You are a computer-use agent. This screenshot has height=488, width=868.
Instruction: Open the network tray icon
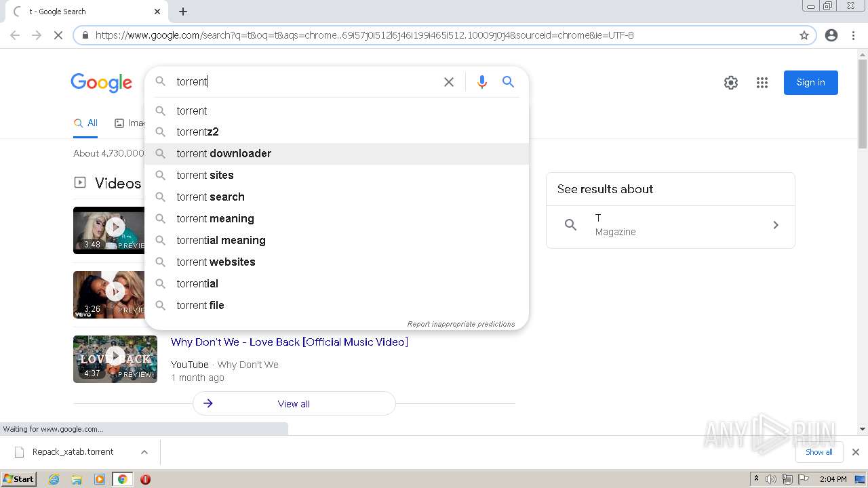coord(787,479)
